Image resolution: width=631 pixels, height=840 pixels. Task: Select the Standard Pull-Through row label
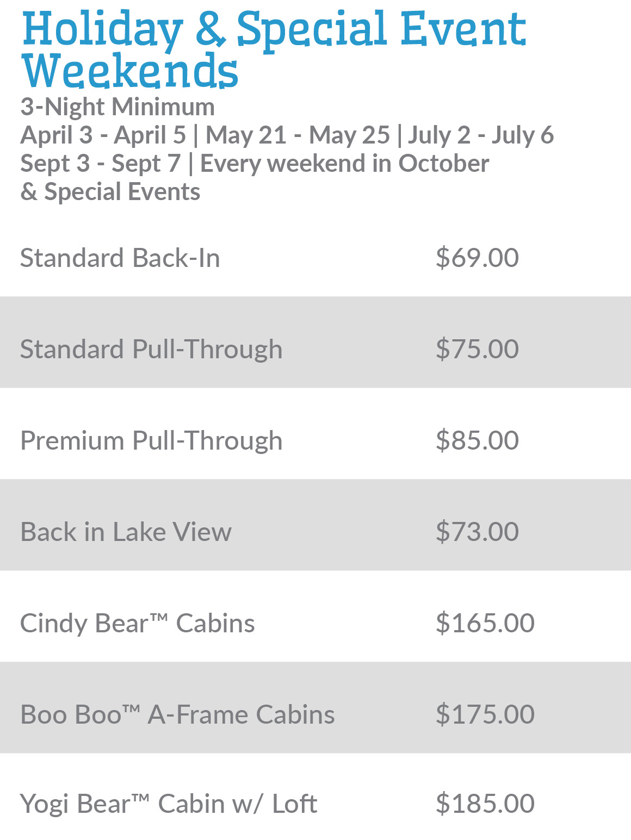pyautogui.click(x=151, y=349)
